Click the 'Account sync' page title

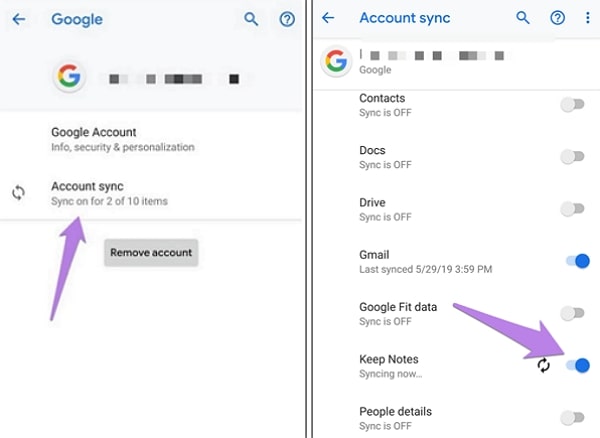[x=404, y=18]
